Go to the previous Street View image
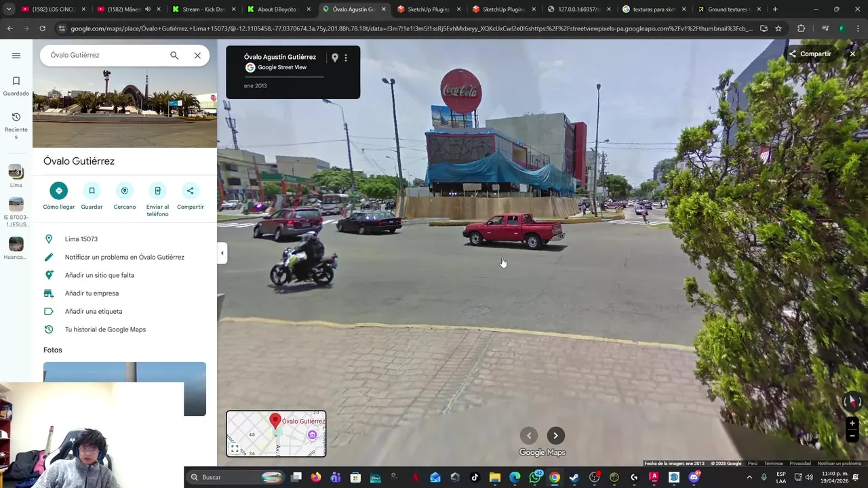The height and width of the screenshot is (488, 868). point(529,436)
